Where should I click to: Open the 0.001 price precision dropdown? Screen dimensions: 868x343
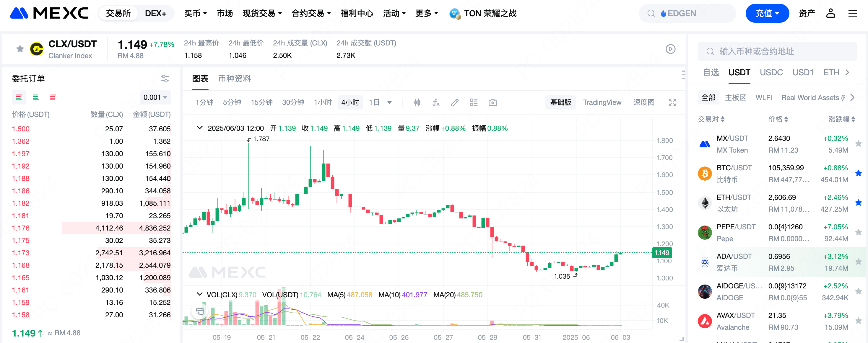155,98
